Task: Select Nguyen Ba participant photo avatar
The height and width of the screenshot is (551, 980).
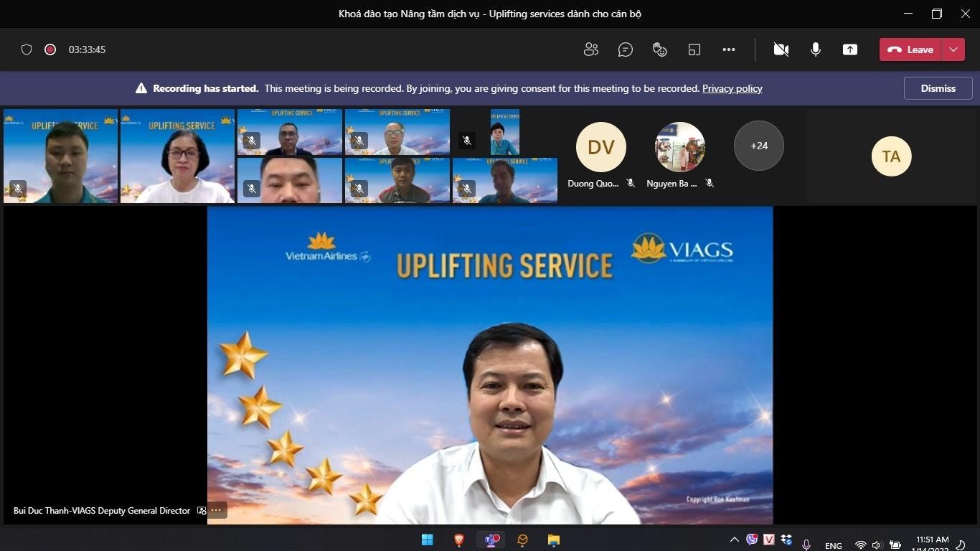Action: [x=680, y=147]
